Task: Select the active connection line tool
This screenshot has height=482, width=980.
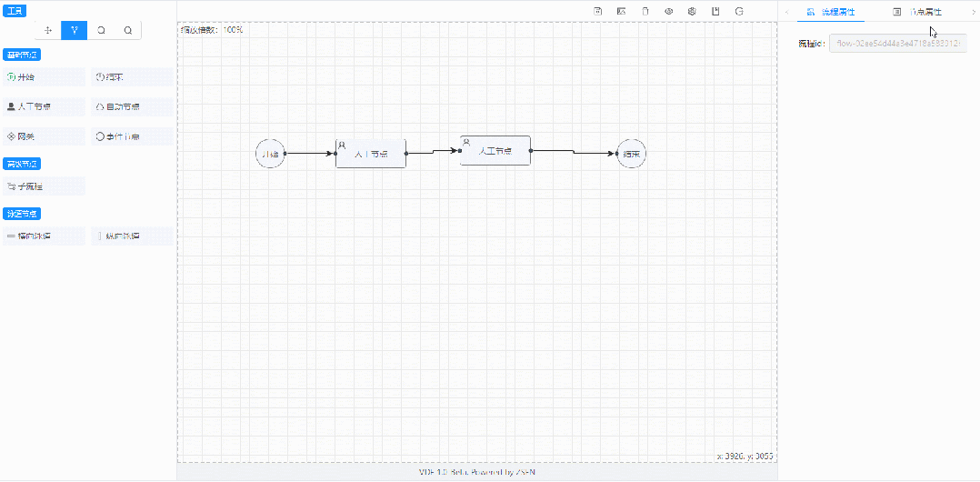Action: pyautogui.click(x=75, y=30)
